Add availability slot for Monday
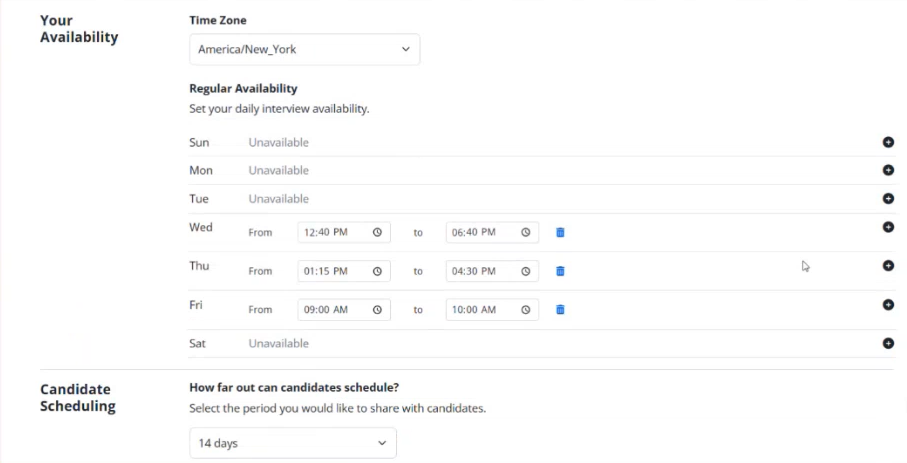This screenshot has height=463, width=907. click(x=888, y=170)
